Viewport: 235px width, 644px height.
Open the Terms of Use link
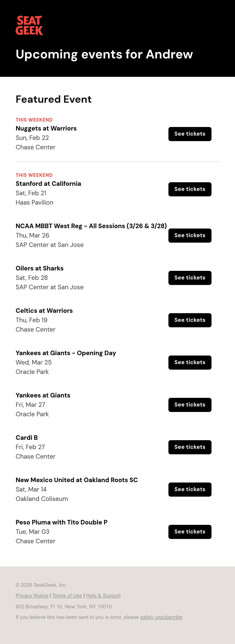point(67,596)
